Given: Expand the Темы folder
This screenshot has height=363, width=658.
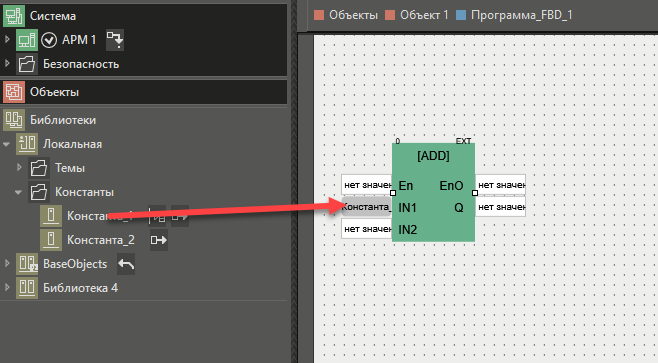Looking at the screenshot, I should pyautogui.click(x=19, y=167).
